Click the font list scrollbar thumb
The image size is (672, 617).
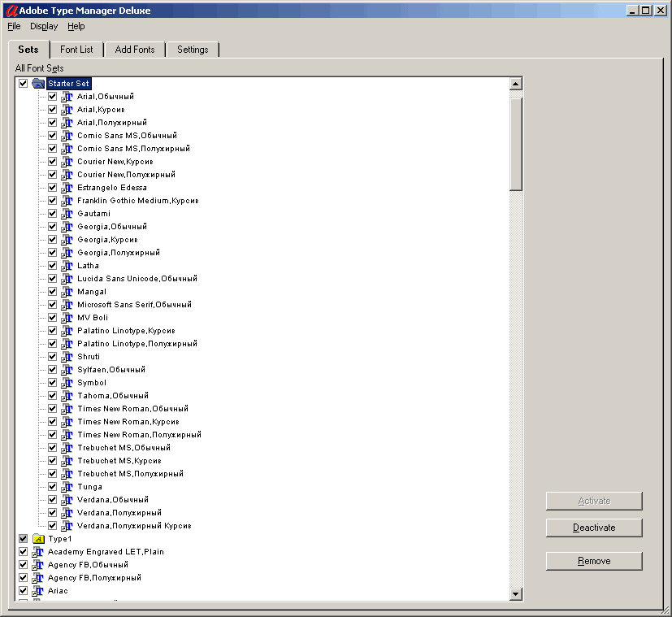pos(515,144)
